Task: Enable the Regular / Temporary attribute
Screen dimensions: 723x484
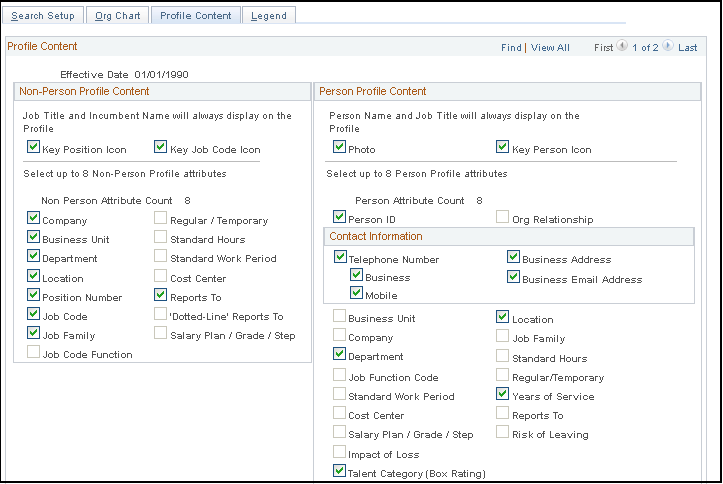Action: coord(161,219)
